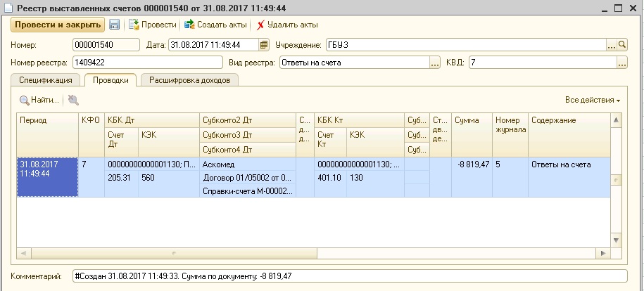Click the save diskette icon

point(113,25)
